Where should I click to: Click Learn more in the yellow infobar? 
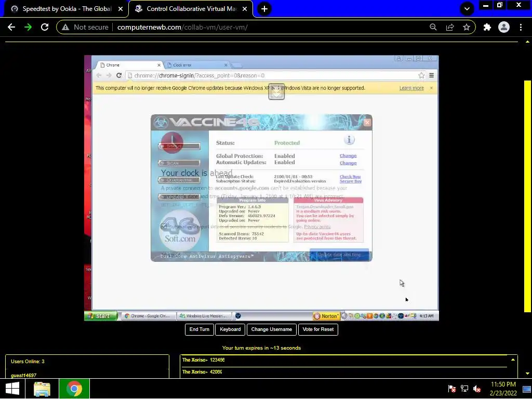pos(411,88)
